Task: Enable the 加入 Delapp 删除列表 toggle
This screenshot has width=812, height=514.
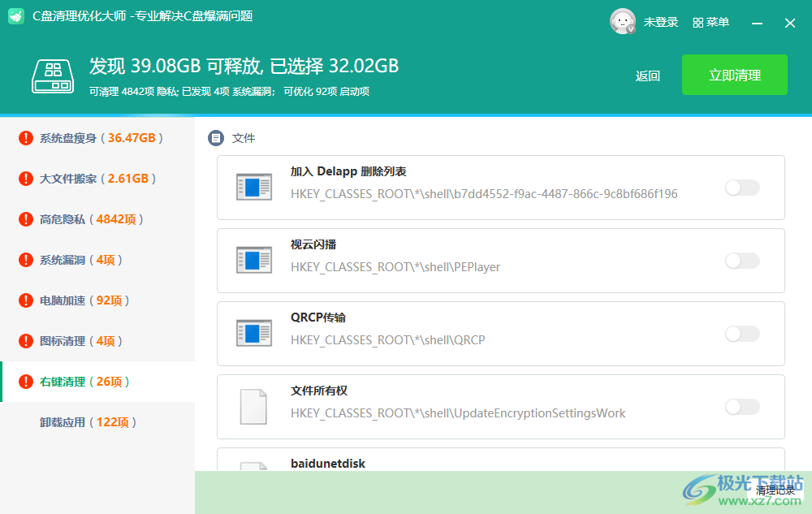Action: pyautogui.click(x=741, y=188)
